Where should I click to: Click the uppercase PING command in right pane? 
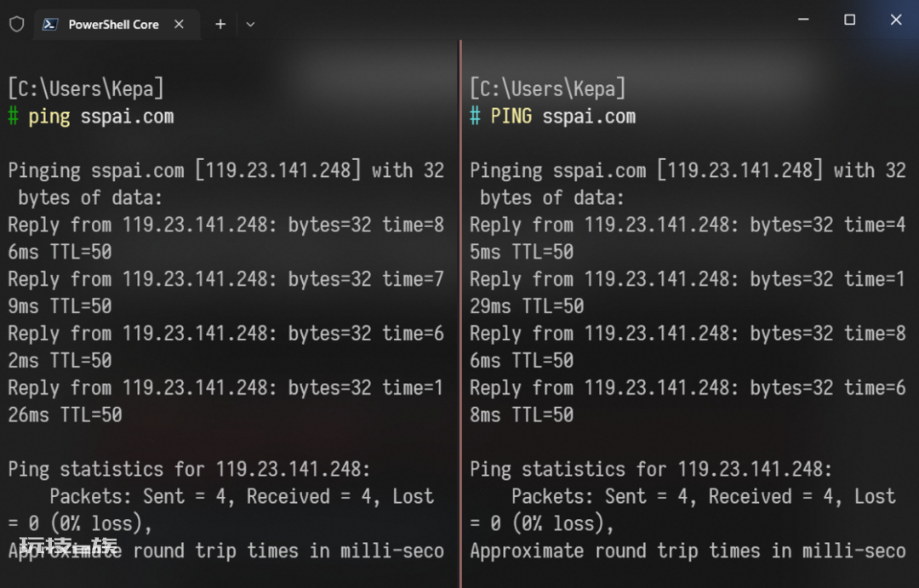511,116
